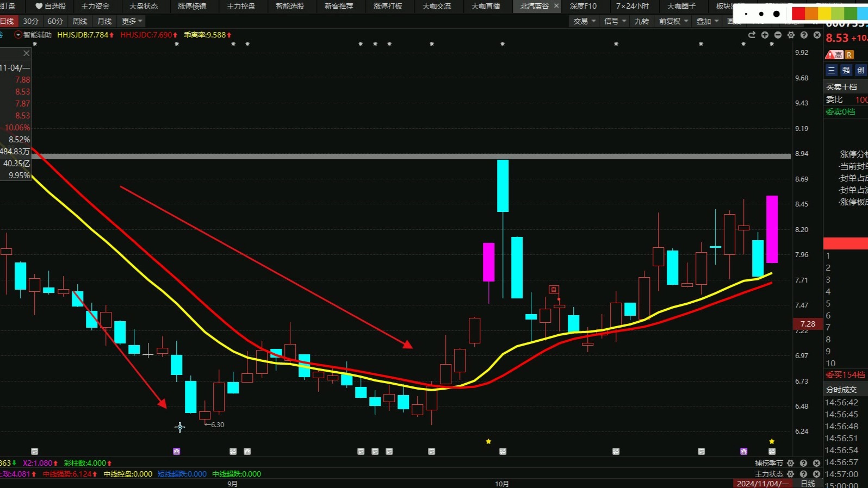Click the 九转 toolbar button
This screenshot has width=868, height=488.
[x=642, y=21]
